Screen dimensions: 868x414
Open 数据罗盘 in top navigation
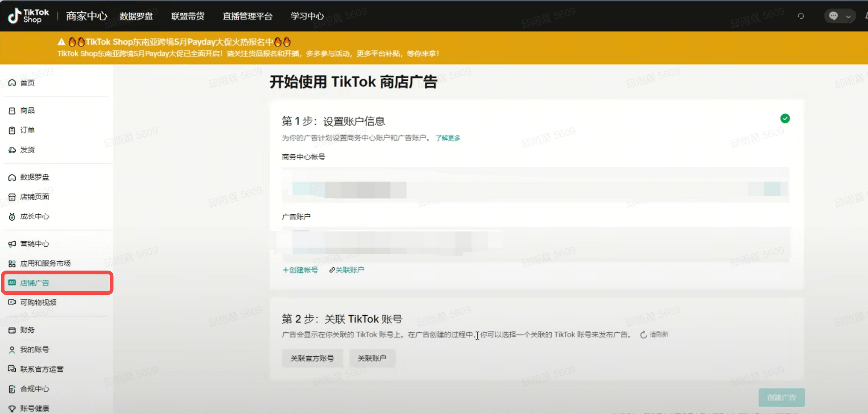[x=136, y=16]
